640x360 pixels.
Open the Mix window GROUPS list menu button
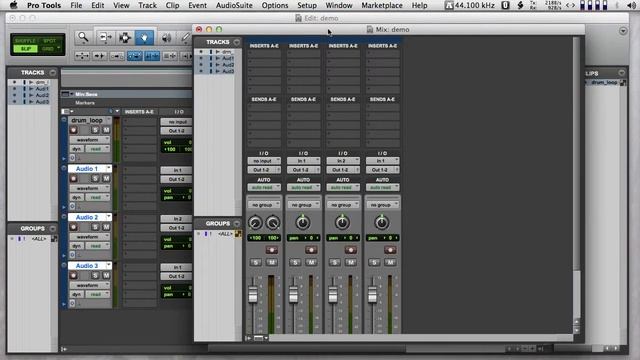click(237, 224)
